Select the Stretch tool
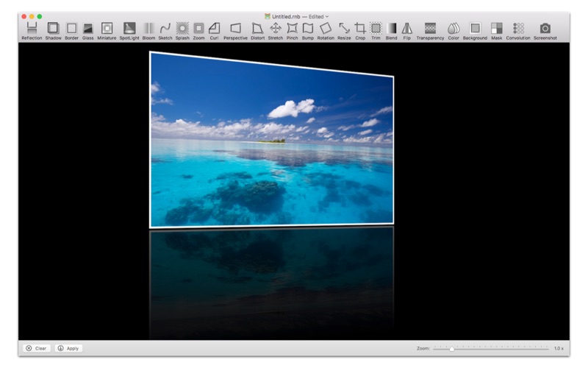Screen dimensions: 588x368 pyautogui.click(x=276, y=31)
